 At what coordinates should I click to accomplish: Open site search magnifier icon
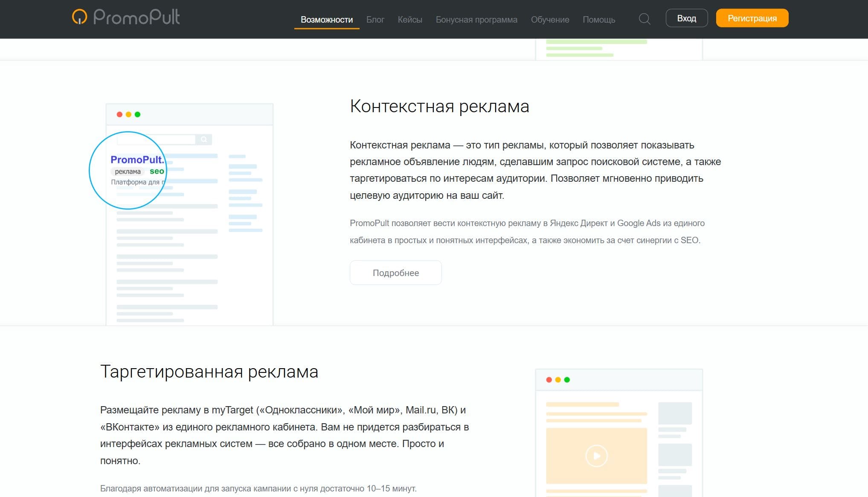[644, 19]
